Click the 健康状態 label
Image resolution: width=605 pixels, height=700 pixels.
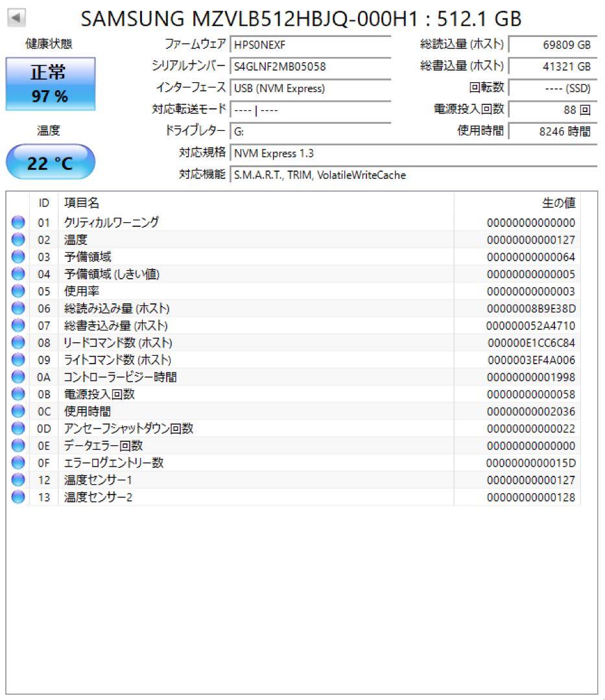click(49, 44)
